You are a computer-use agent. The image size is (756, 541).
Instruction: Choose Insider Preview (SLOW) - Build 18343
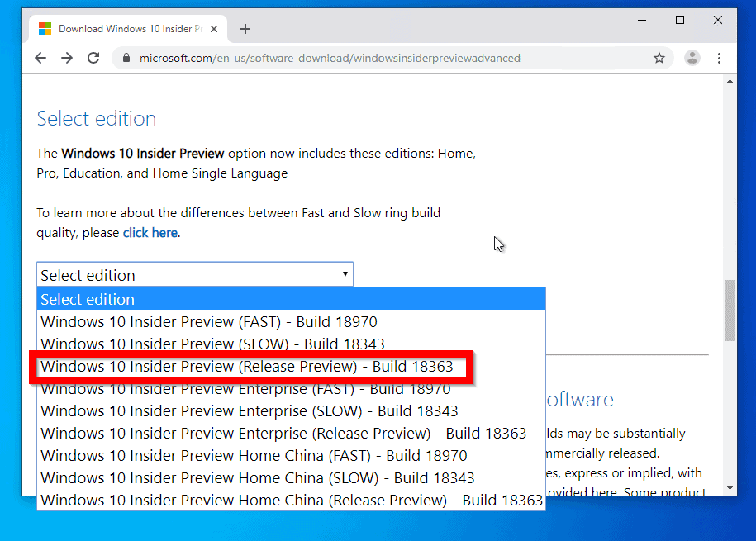[x=291, y=344]
